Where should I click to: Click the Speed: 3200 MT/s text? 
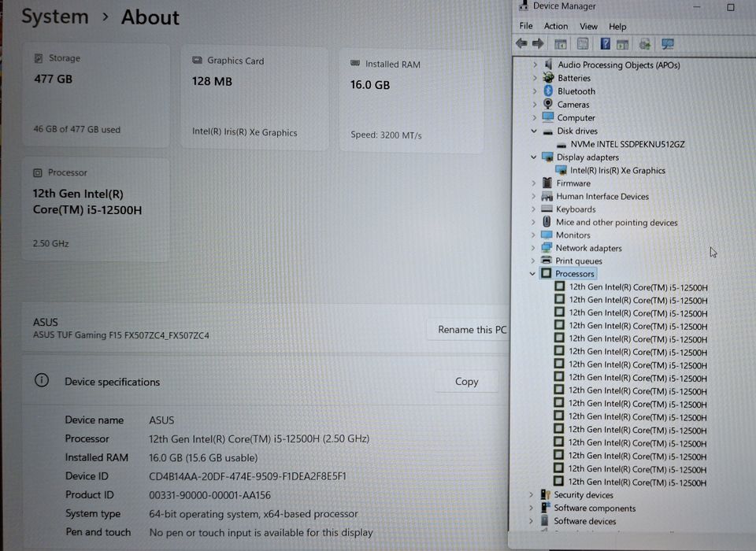386,135
